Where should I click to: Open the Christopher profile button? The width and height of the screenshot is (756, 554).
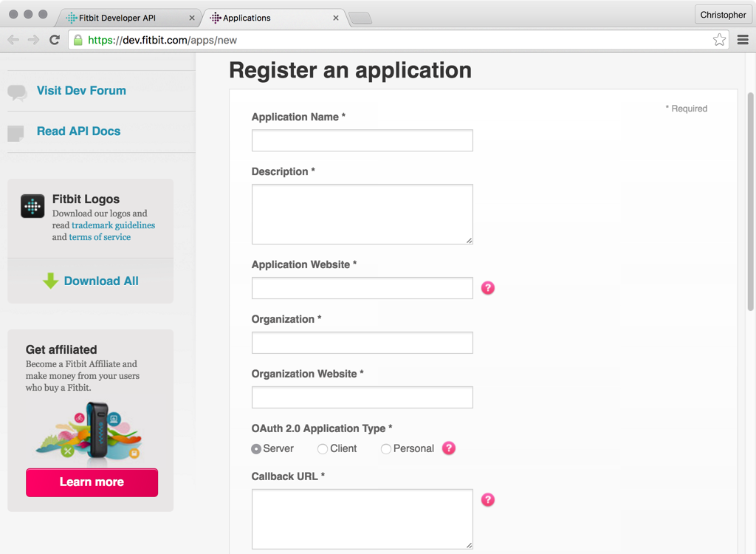click(x=723, y=15)
